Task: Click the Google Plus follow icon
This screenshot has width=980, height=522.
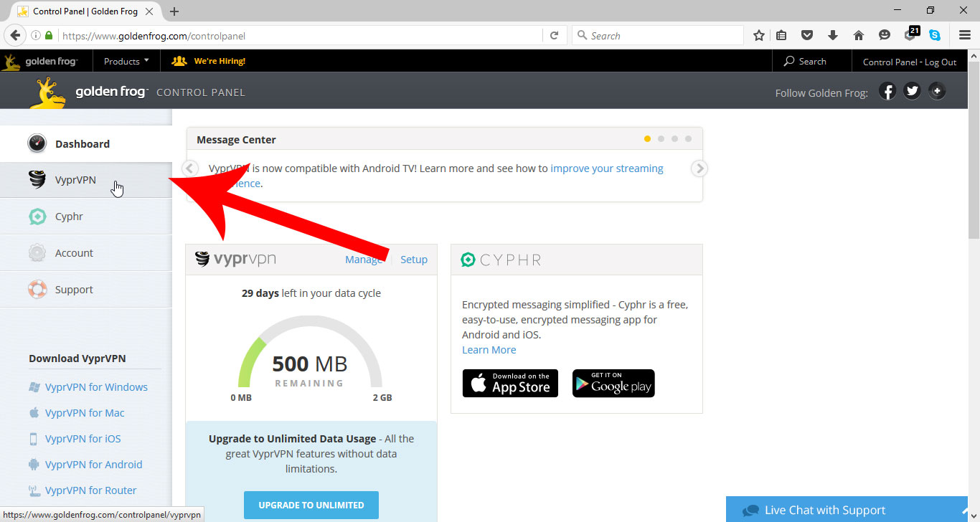Action: [x=937, y=91]
